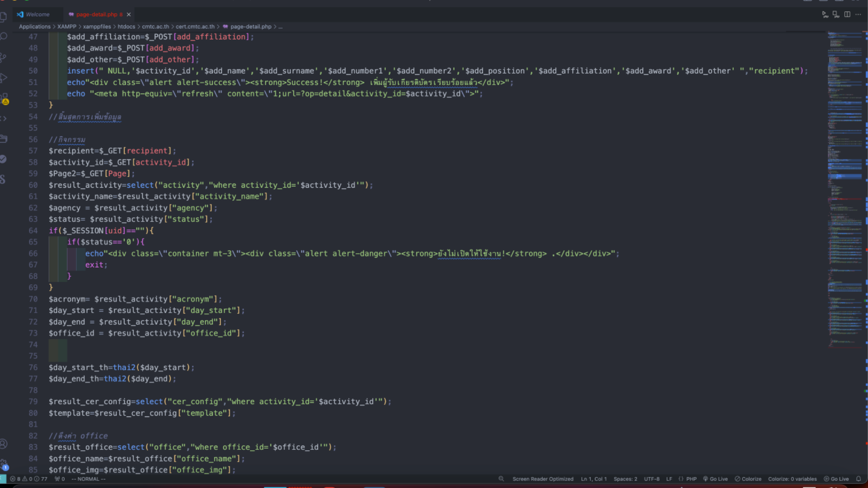Close the page-detail.php tab

click(x=129, y=14)
